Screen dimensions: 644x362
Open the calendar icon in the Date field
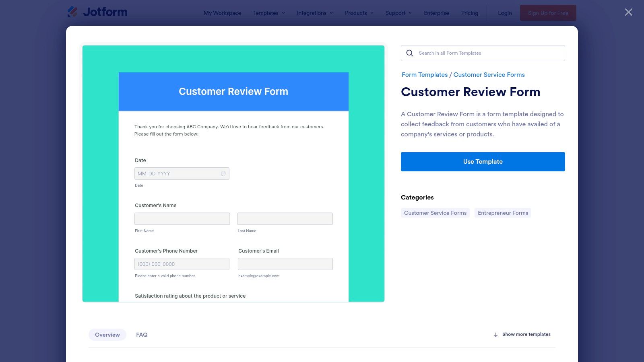[x=223, y=173]
